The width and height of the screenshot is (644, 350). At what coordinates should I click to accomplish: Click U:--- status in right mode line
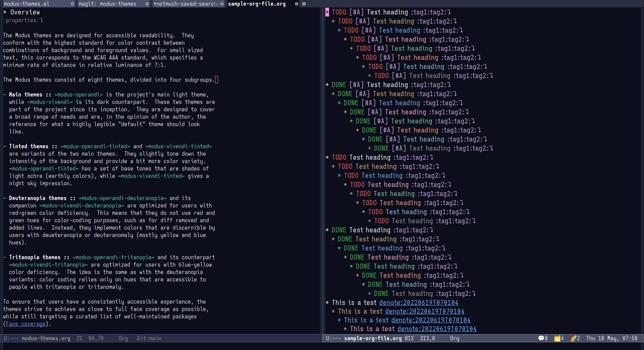pos(333,338)
